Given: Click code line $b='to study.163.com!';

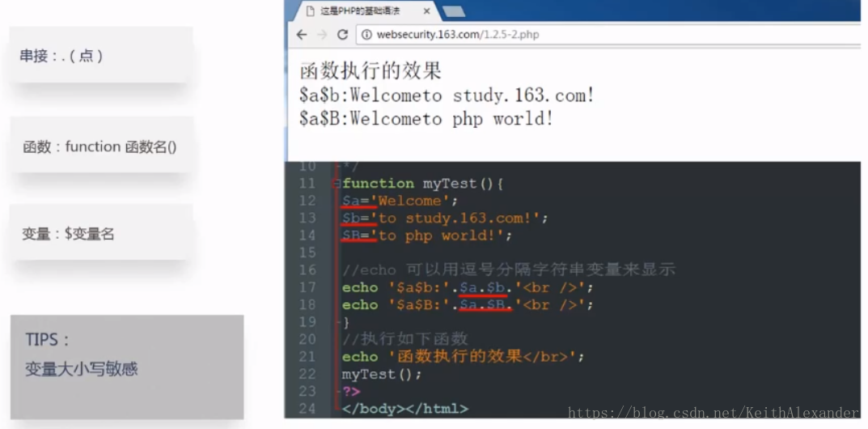Looking at the screenshot, I should coord(445,218).
